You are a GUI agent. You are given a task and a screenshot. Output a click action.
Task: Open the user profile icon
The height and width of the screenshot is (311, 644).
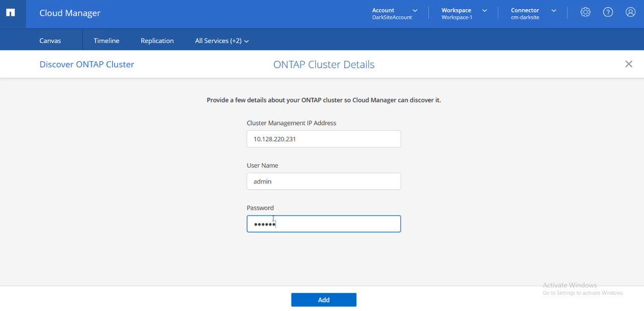point(630,12)
